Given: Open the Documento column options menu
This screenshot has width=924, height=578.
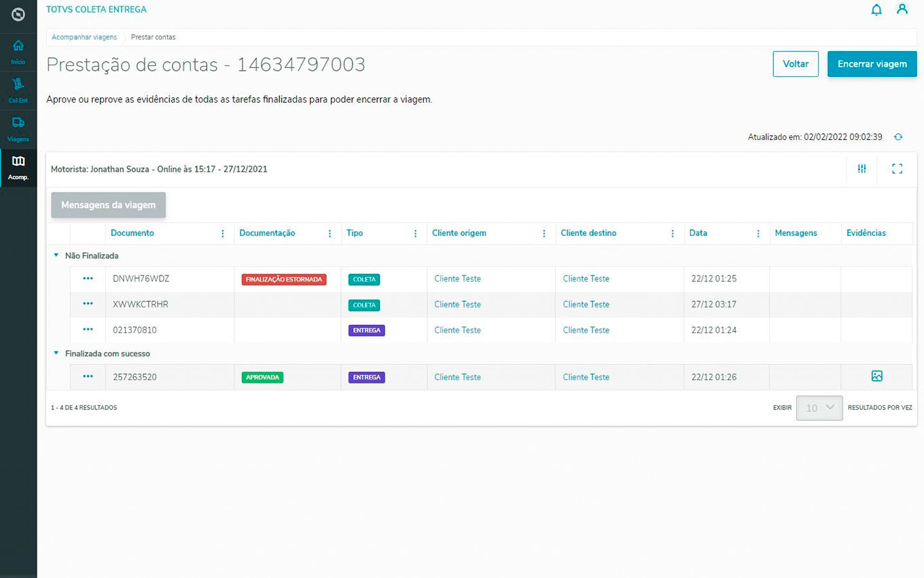Looking at the screenshot, I should point(223,233).
